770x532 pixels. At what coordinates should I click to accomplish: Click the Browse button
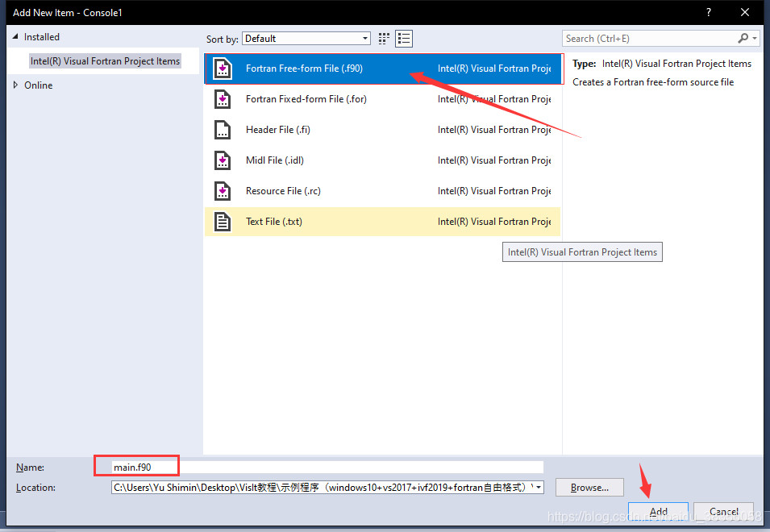[589, 487]
